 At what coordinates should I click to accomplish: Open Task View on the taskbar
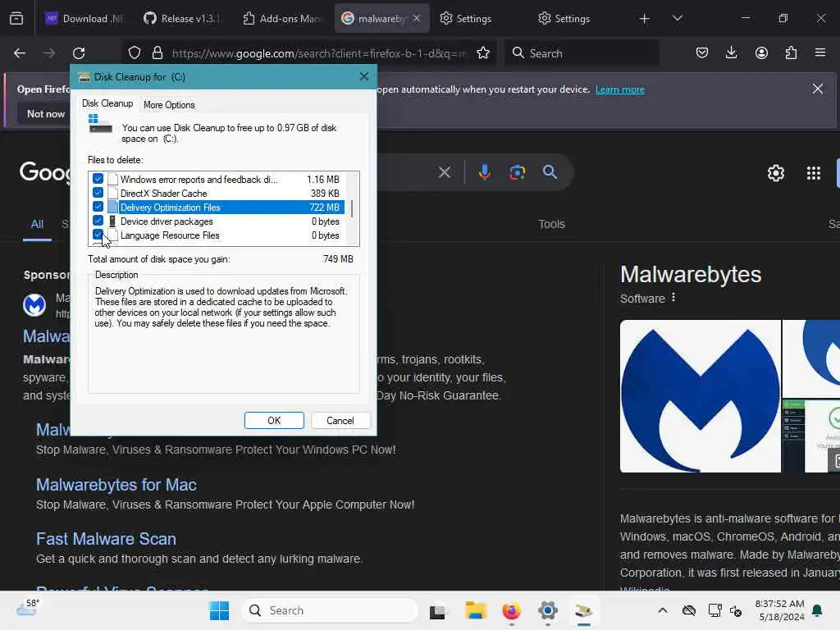[437, 610]
